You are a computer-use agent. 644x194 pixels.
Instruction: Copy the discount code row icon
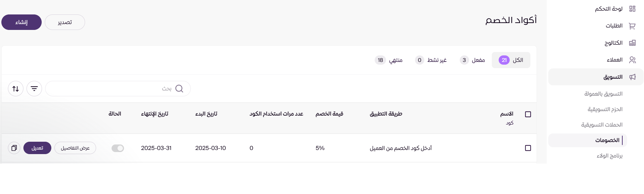tap(14, 148)
